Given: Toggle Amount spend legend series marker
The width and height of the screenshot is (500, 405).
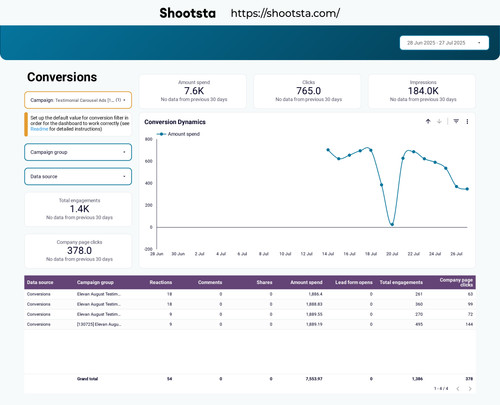Looking at the screenshot, I should [162, 134].
